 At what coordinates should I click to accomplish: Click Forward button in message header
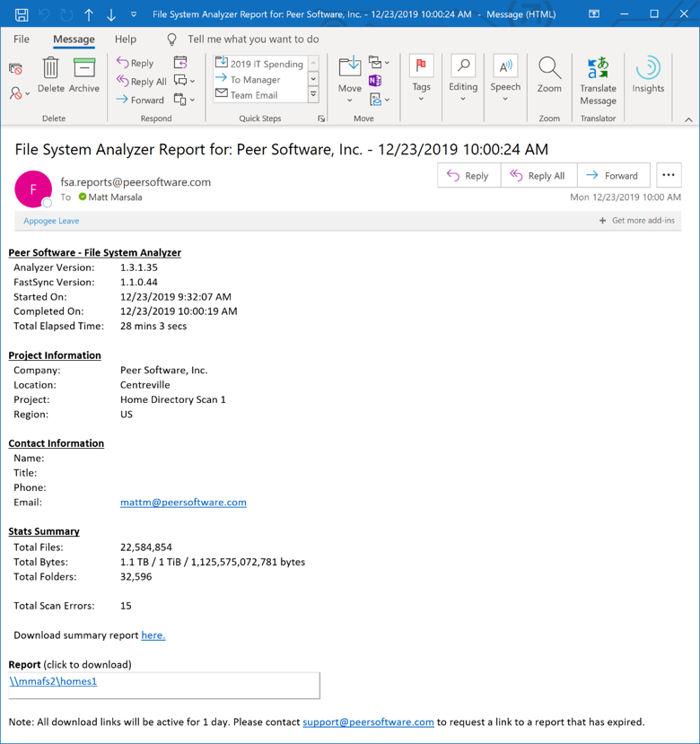pyautogui.click(x=613, y=176)
